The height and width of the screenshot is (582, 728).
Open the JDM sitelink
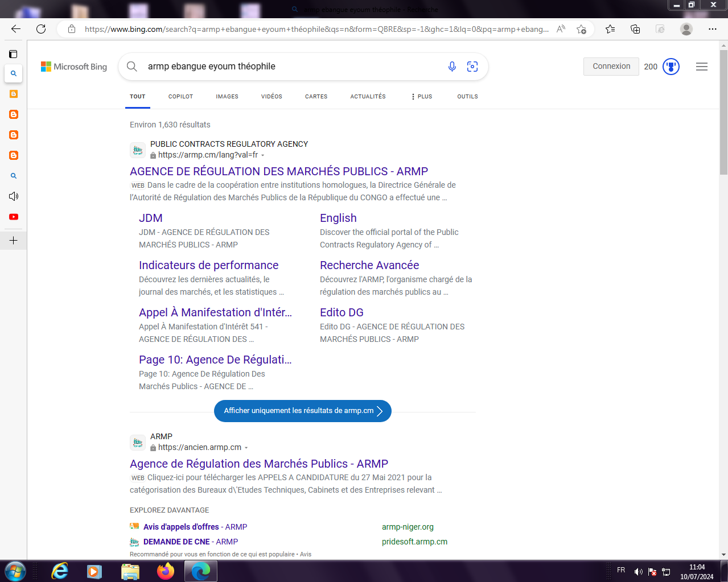click(x=151, y=218)
